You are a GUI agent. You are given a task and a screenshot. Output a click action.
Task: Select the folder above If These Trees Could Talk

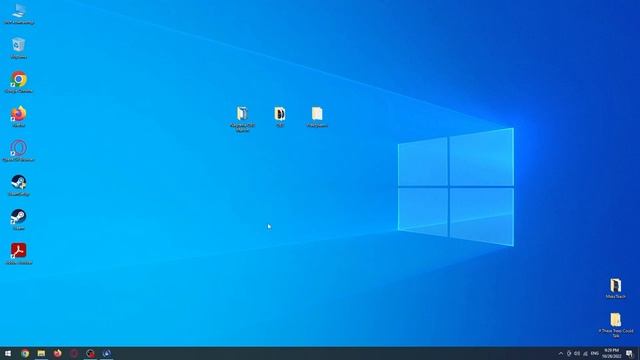pos(616,288)
